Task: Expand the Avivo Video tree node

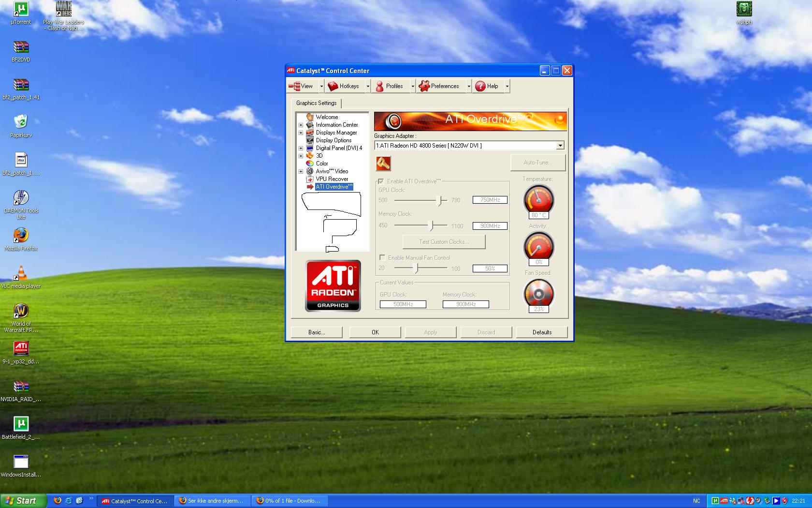Action: (x=301, y=171)
